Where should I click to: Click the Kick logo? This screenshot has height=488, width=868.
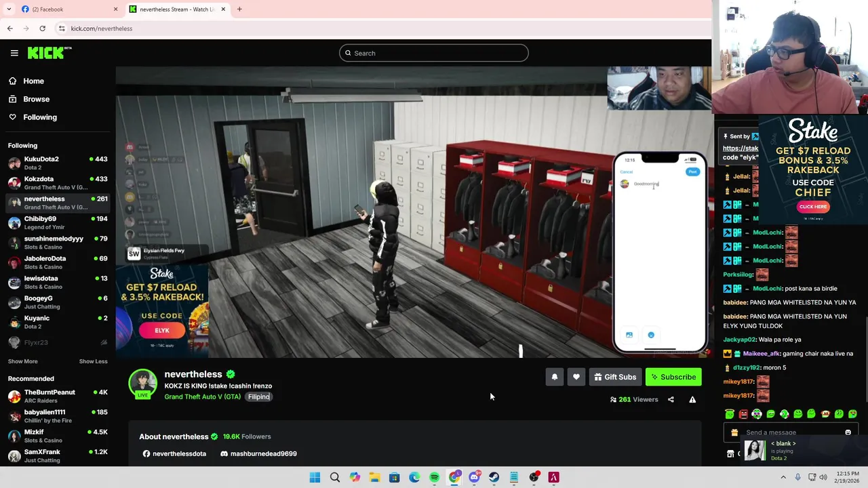(x=50, y=53)
